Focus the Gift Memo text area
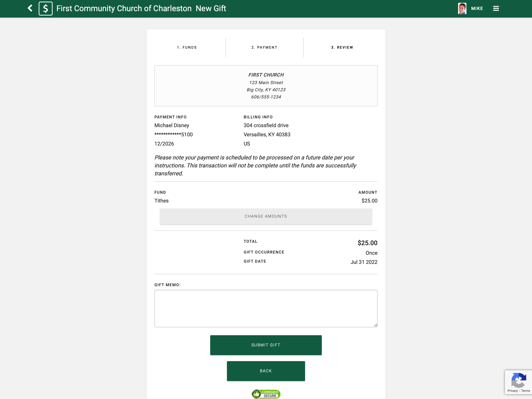 tap(266, 308)
